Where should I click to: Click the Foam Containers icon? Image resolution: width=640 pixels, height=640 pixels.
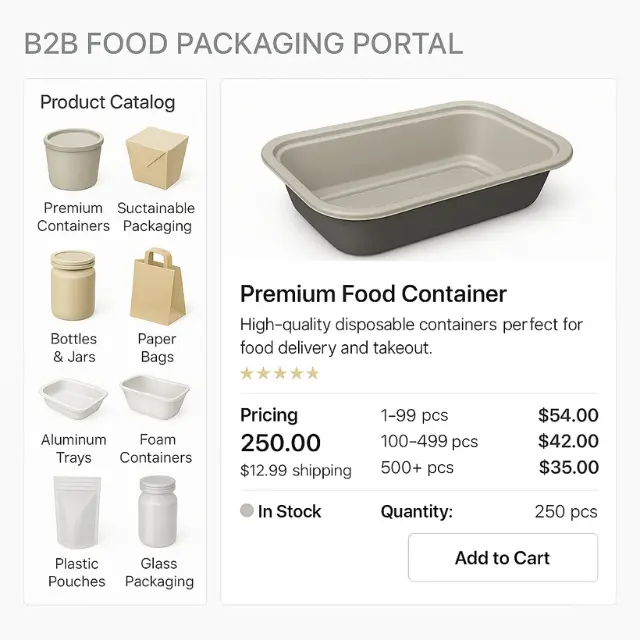(156, 399)
